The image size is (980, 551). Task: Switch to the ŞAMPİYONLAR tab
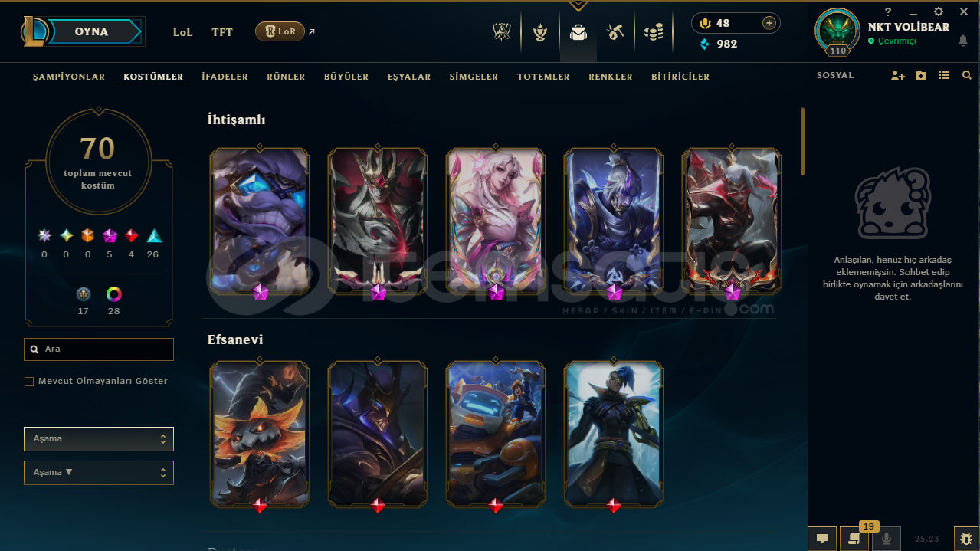coord(69,77)
